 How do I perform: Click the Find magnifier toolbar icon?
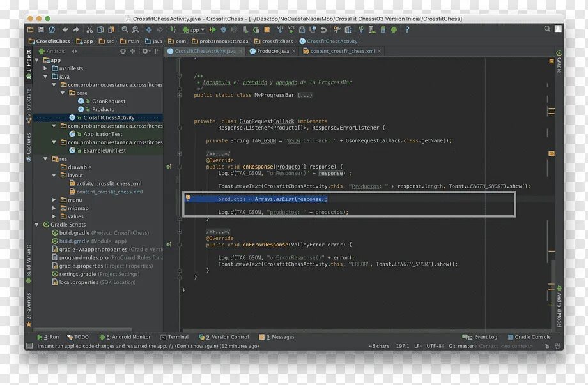pyautogui.click(x=125, y=29)
